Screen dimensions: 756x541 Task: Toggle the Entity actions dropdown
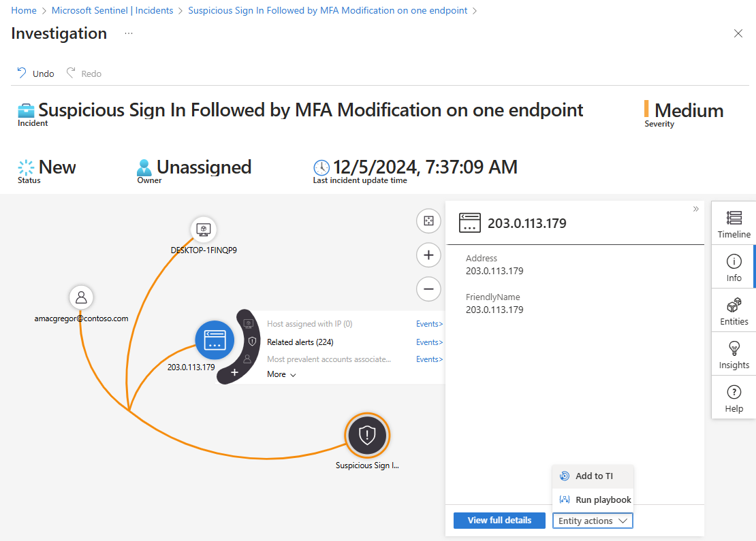(593, 521)
